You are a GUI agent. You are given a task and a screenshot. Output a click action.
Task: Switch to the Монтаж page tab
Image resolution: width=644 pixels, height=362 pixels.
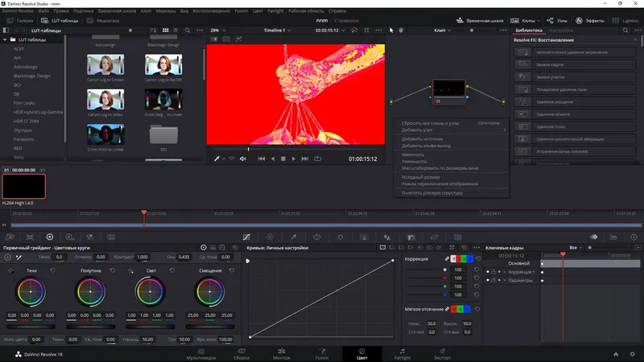point(282,355)
